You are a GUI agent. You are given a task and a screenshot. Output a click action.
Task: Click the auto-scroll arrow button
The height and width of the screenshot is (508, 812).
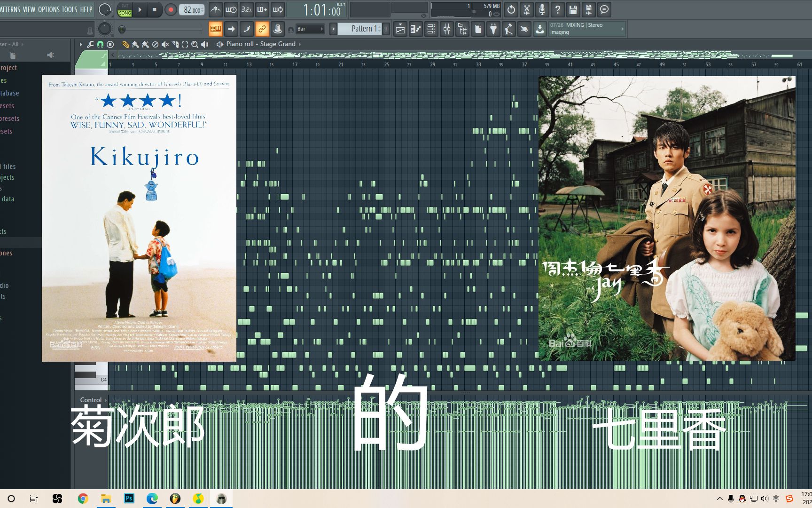tap(231, 29)
